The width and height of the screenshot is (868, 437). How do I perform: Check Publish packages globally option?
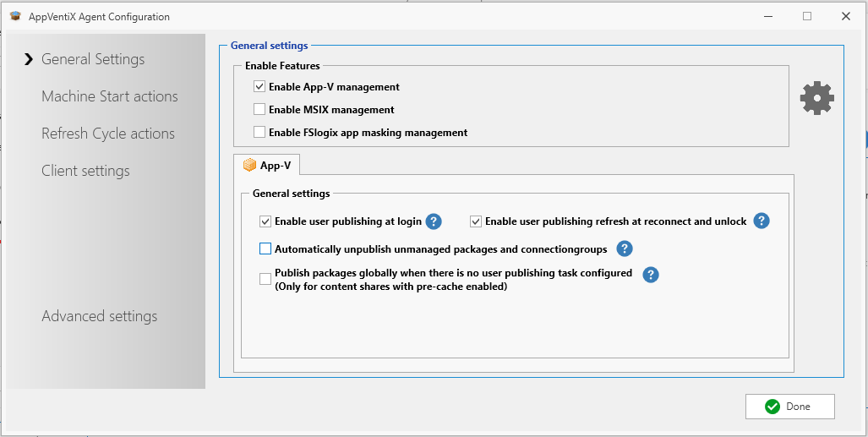click(265, 279)
